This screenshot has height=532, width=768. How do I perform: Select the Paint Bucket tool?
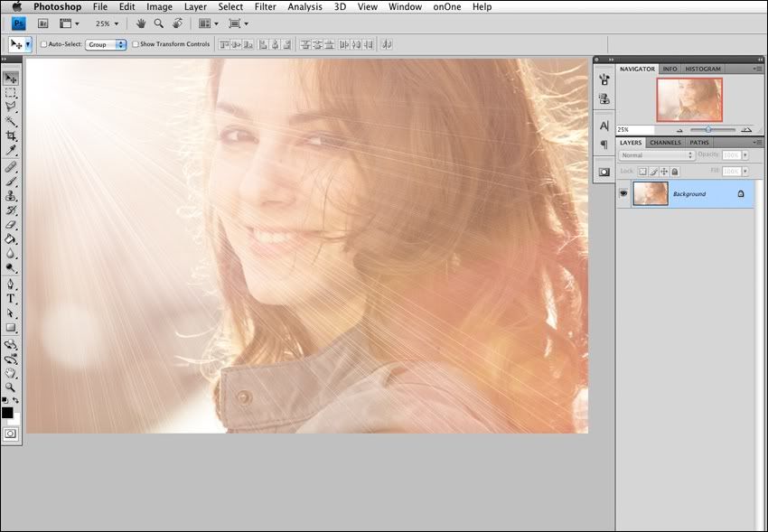pos(11,239)
